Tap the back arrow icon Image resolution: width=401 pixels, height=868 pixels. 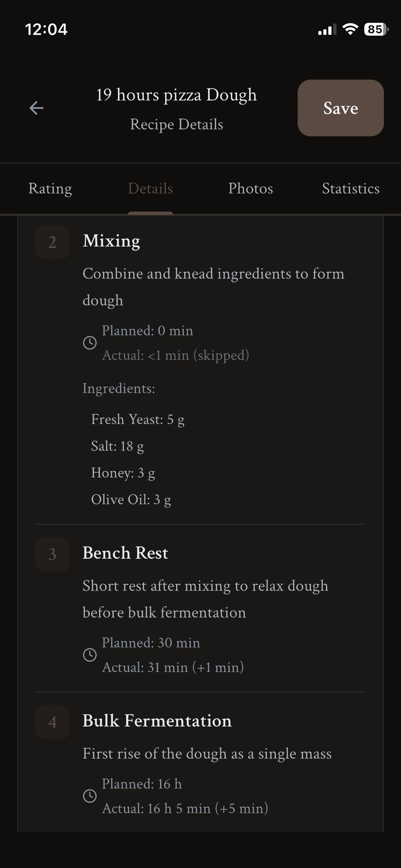tap(36, 108)
